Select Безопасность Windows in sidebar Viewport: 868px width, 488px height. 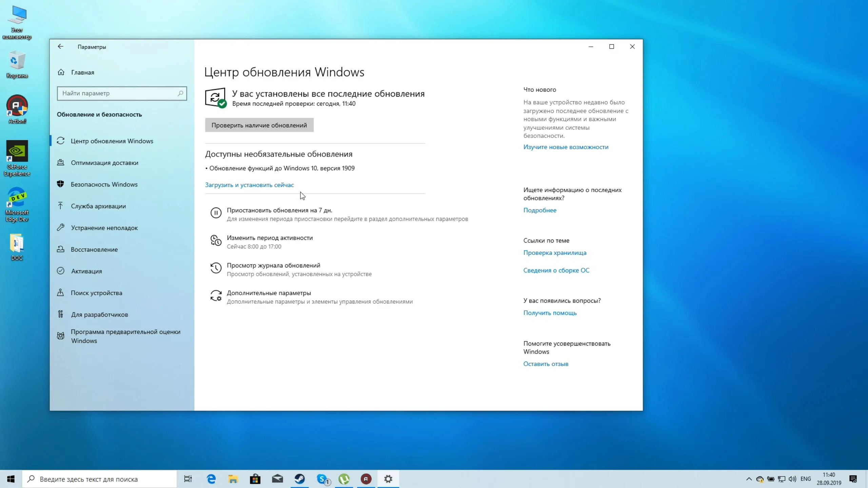[104, 184]
